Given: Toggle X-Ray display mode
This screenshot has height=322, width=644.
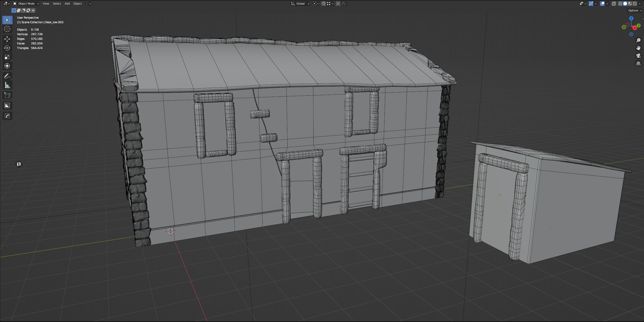Looking at the screenshot, I should (x=614, y=4).
